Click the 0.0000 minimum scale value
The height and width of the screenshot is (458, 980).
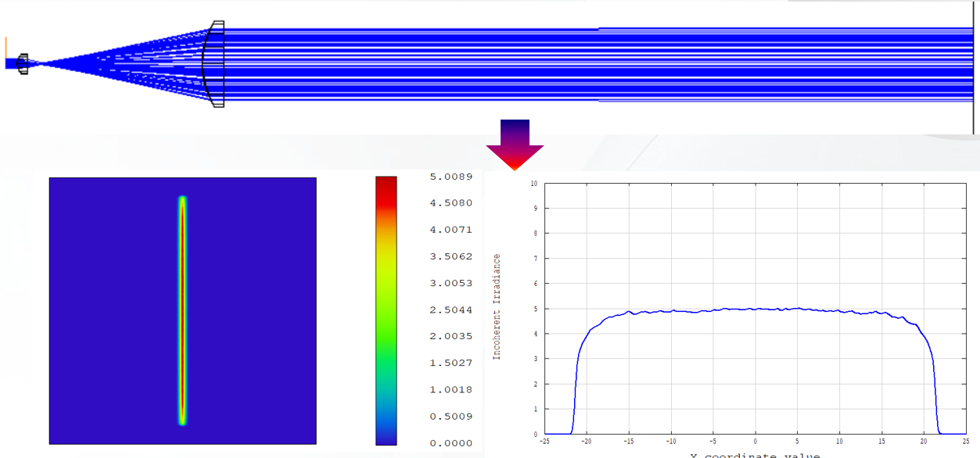(451, 442)
